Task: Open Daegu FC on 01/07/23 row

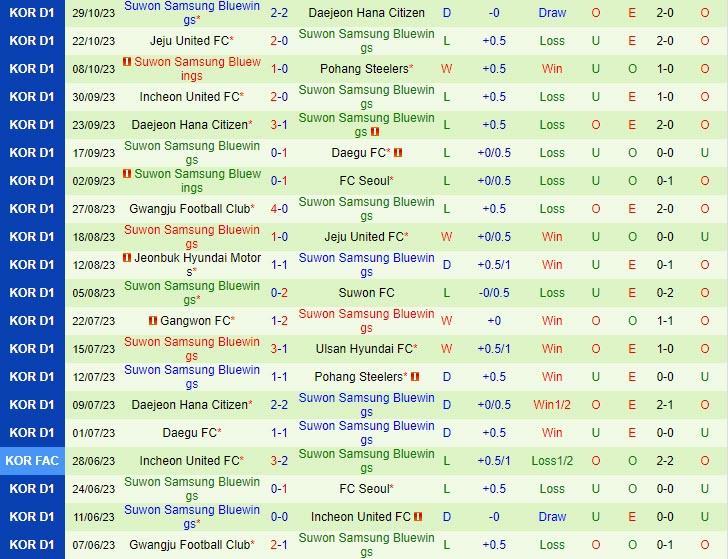Action: pos(192,433)
